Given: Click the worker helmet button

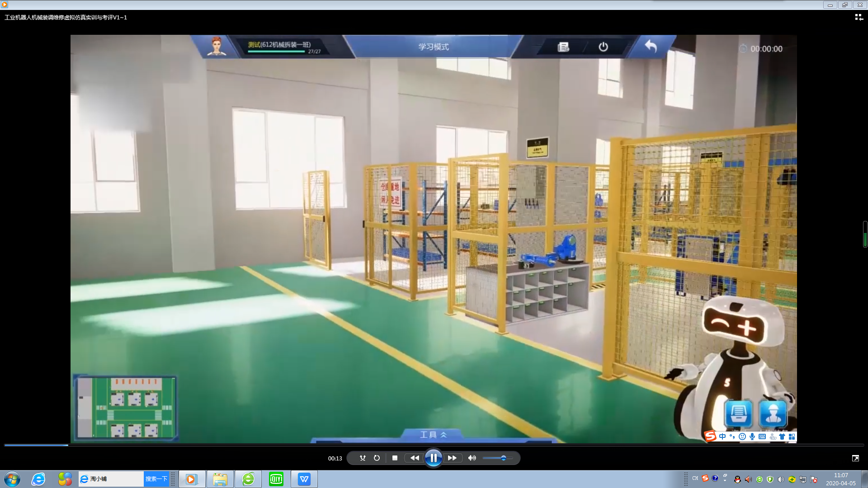Looking at the screenshot, I should [773, 413].
